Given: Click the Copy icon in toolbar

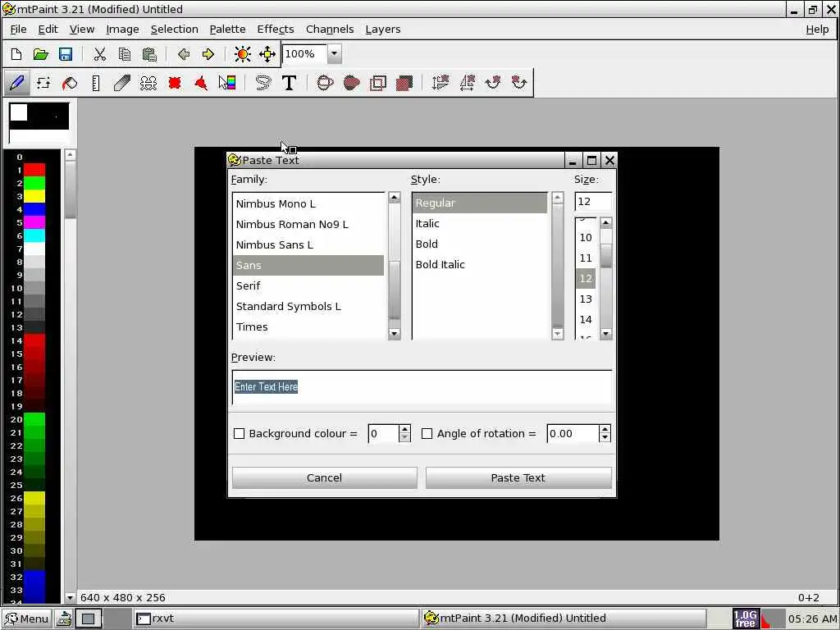Looking at the screenshot, I should pyautogui.click(x=125, y=54).
